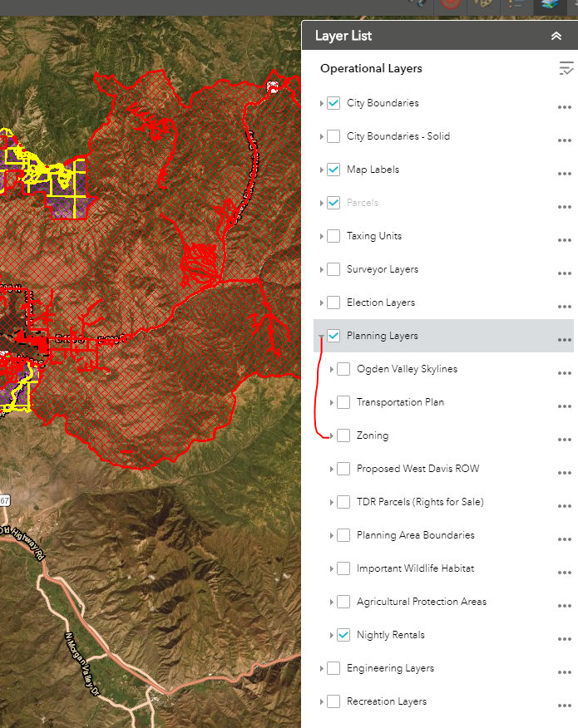Collapse the Planning Layers group
This screenshot has width=578, height=728.
pos(321,336)
